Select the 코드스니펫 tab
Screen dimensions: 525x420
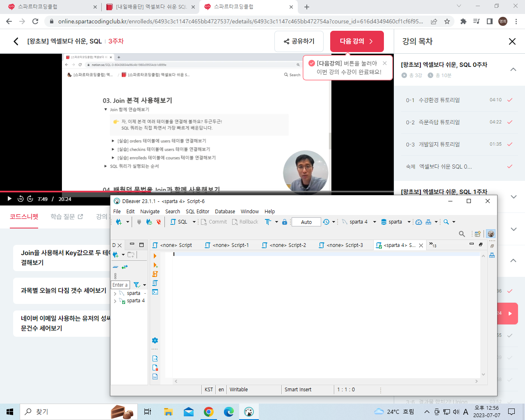pyautogui.click(x=24, y=216)
